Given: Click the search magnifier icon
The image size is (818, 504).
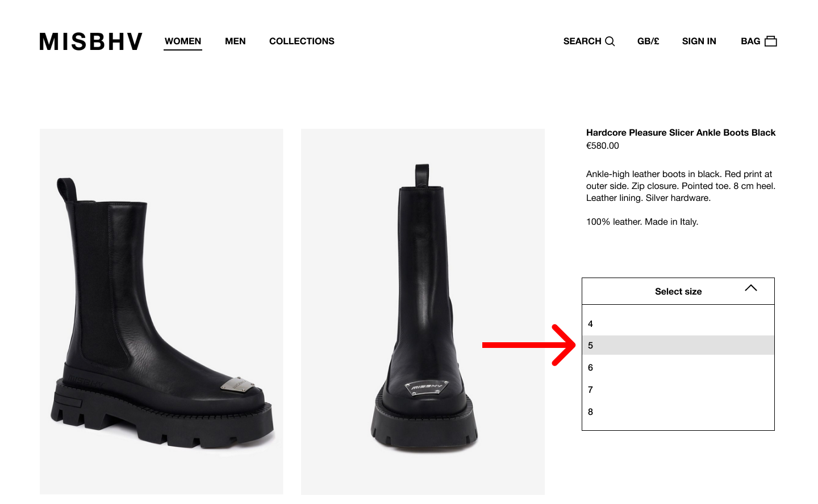Looking at the screenshot, I should point(610,41).
